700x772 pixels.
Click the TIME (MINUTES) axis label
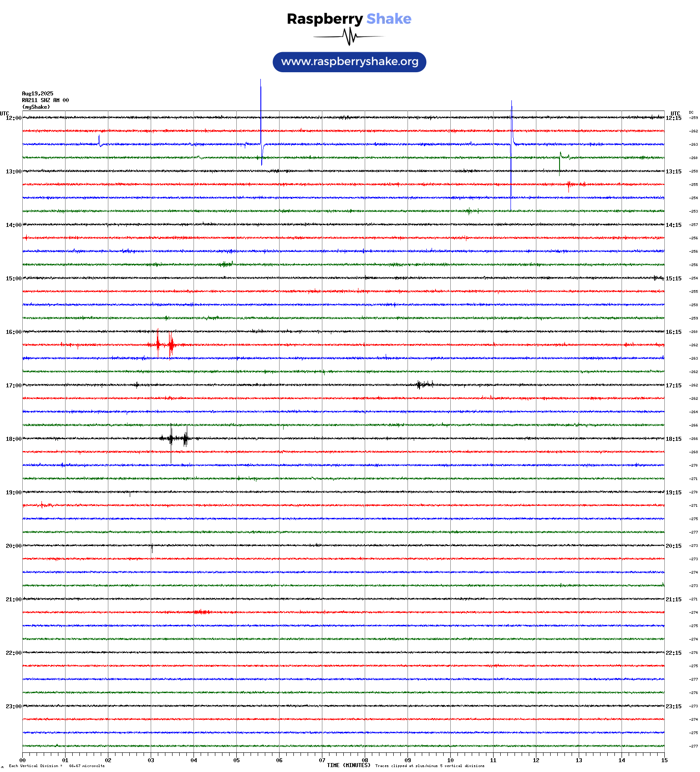pos(348,765)
